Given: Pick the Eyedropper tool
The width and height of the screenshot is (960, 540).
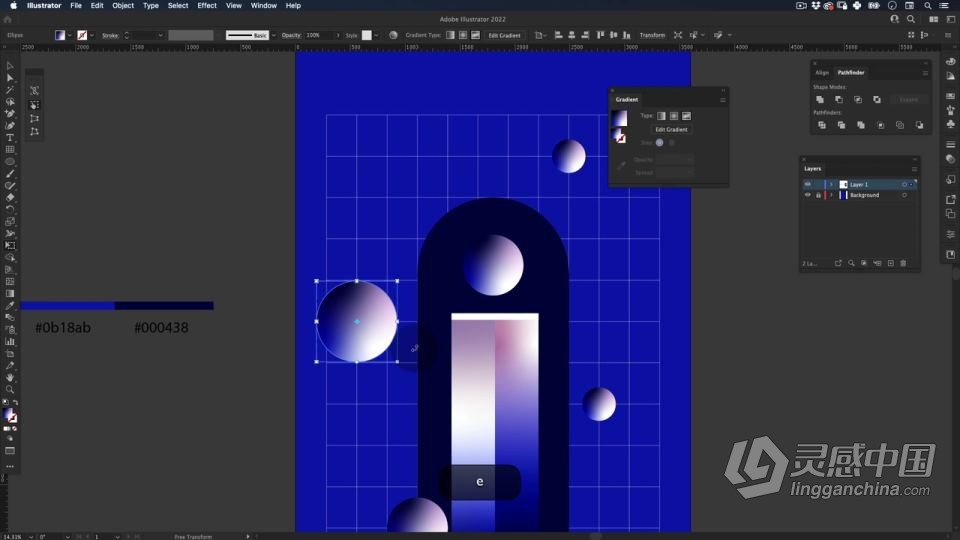Looking at the screenshot, I should pos(10,306).
